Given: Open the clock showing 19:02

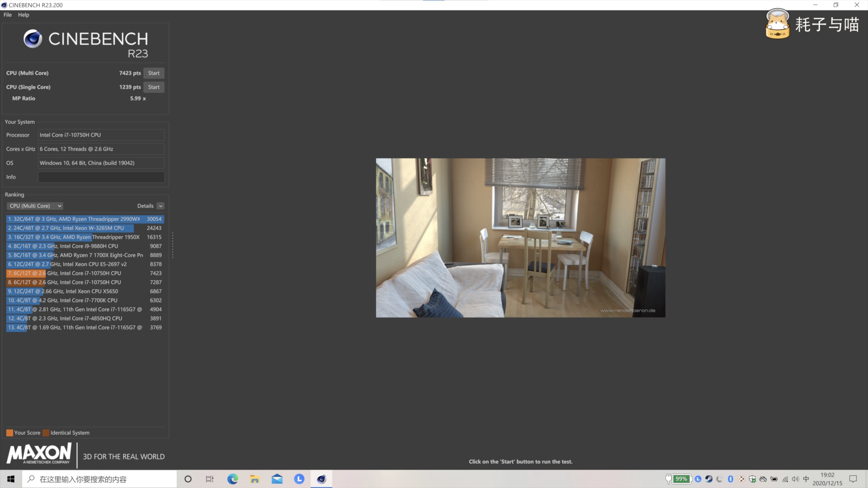Looking at the screenshot, I should pos(827,479).
